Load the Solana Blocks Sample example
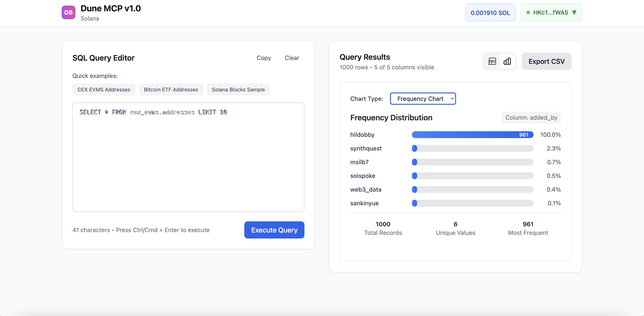644x316 pixels. click(238, 89)
